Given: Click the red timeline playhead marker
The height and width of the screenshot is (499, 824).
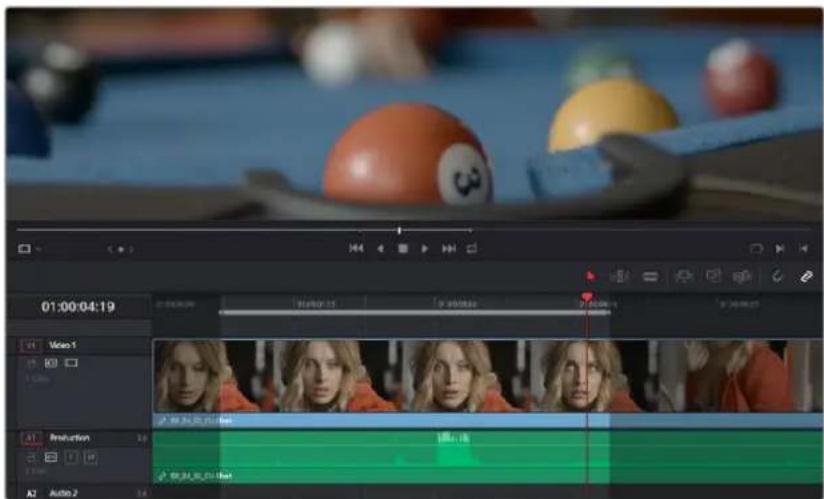Looking at the screenshot, I should (x=588, y=298).
